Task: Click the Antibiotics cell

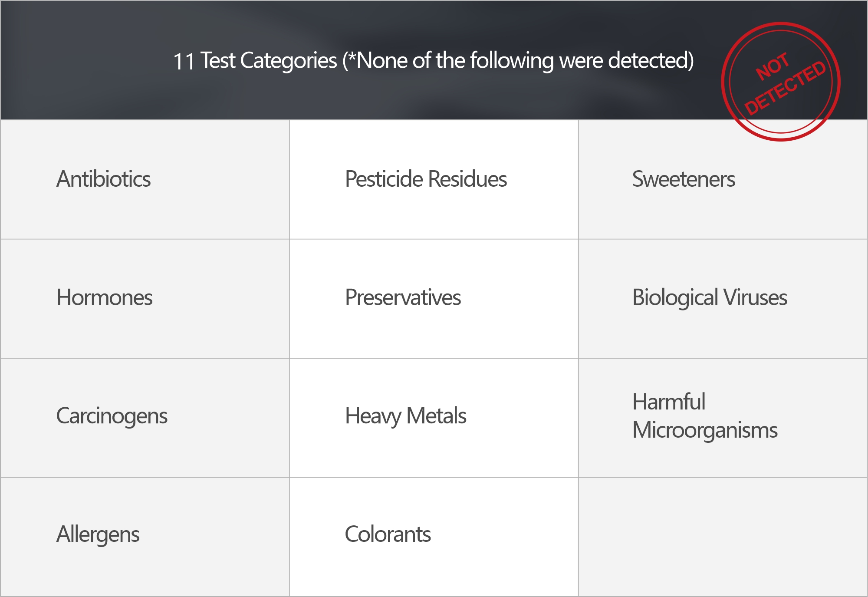Action: [103, 179]
